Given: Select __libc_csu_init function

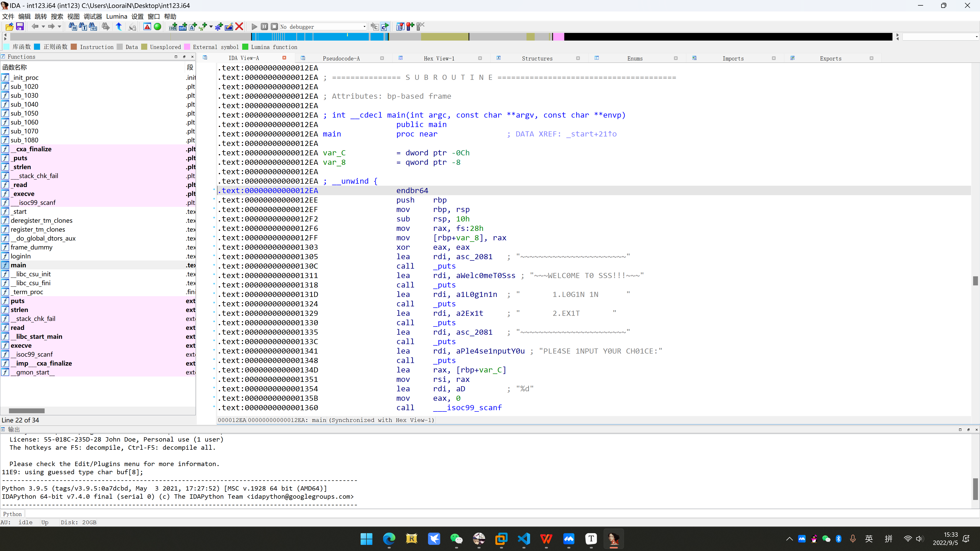Looking at the screenshot, I should (x=98, y=274).
